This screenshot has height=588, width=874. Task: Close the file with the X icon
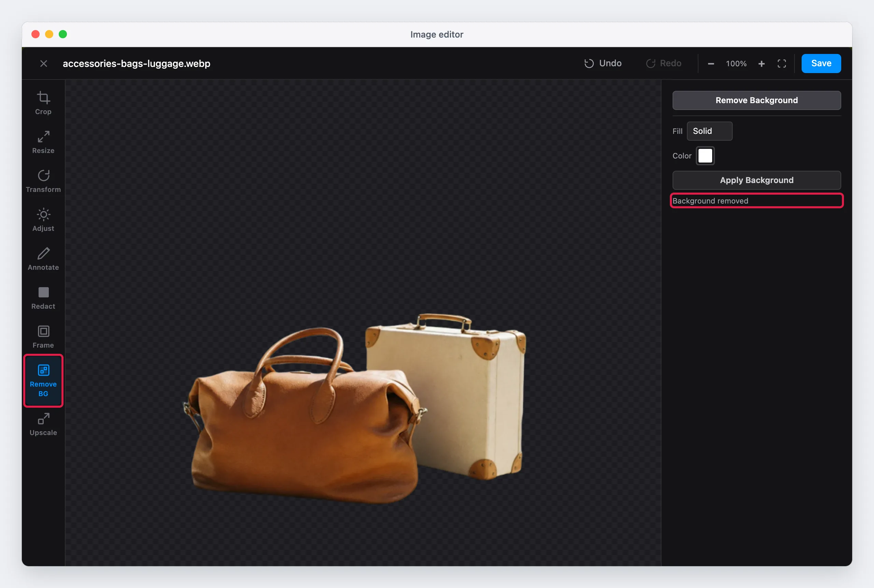[x=43, y=64]
